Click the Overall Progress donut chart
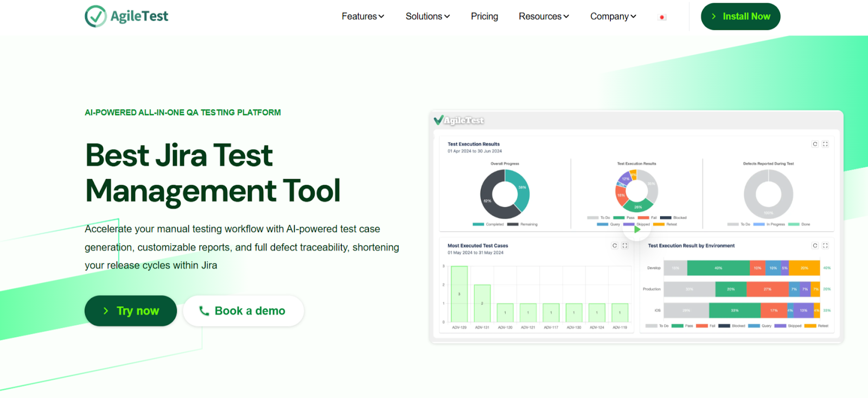This screenshot has width=868, height=398. click(505, 194)
